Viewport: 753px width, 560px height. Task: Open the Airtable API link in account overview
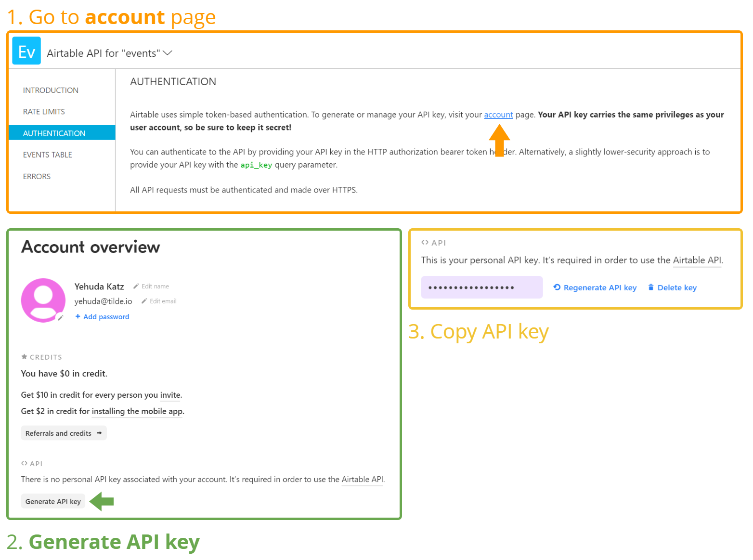tap(363, 480)
